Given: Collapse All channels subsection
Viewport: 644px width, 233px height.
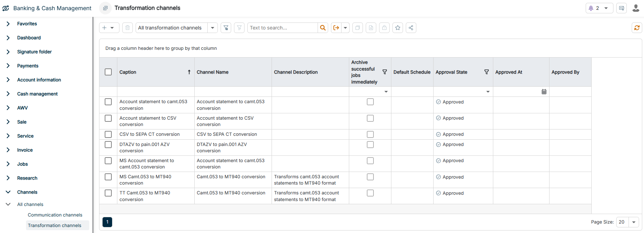Looking at the screenshot, I should pos(8,205).
